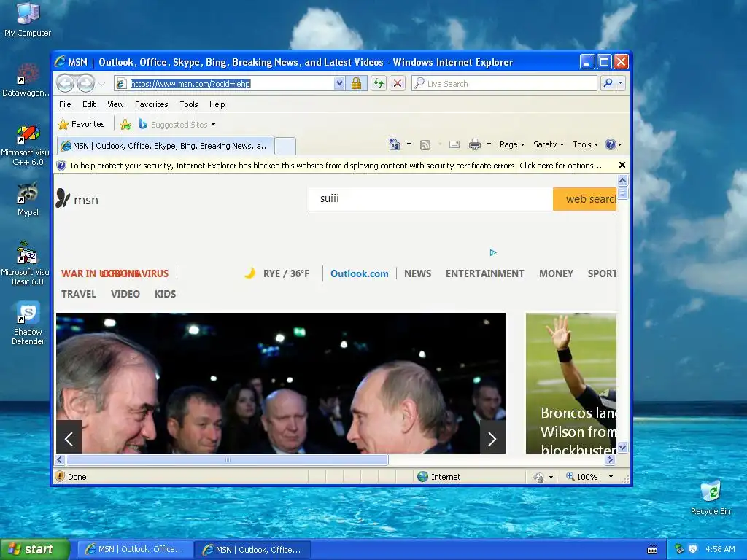Open the TRAVEL navigation link
Viewport: 747px width, 560px height.
click(x=79, y=294)
